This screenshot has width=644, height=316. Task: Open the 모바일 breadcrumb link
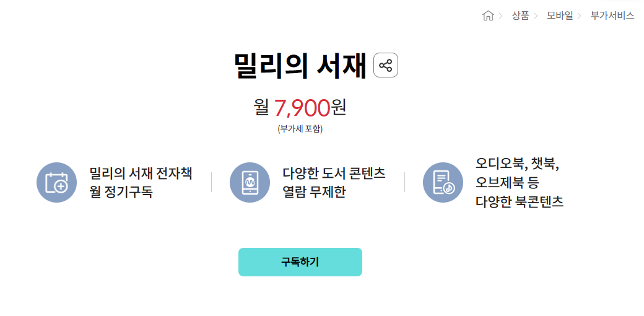point(560,16)
